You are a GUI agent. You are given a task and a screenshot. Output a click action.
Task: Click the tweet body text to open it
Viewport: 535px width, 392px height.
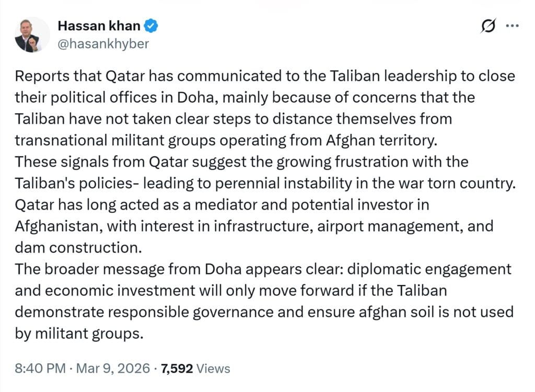261,204
